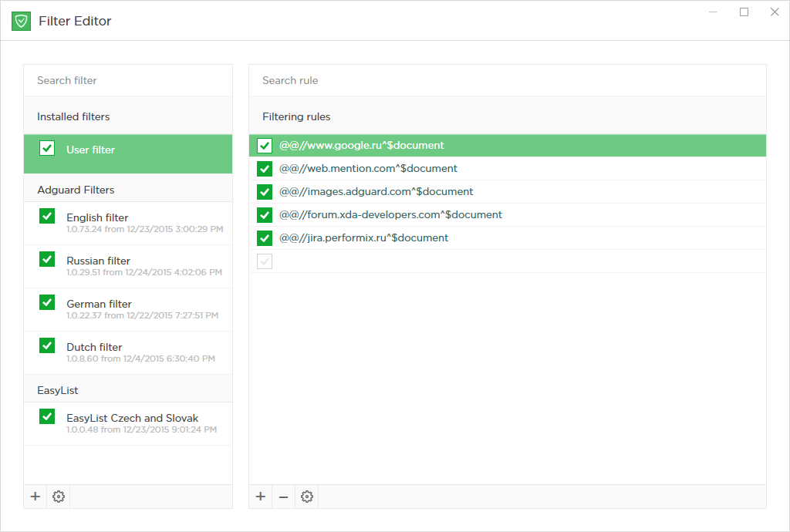The width and height of the screenshot is (790, 532).
Task: Close the Filter Editor window
Action: click(775, 12)
